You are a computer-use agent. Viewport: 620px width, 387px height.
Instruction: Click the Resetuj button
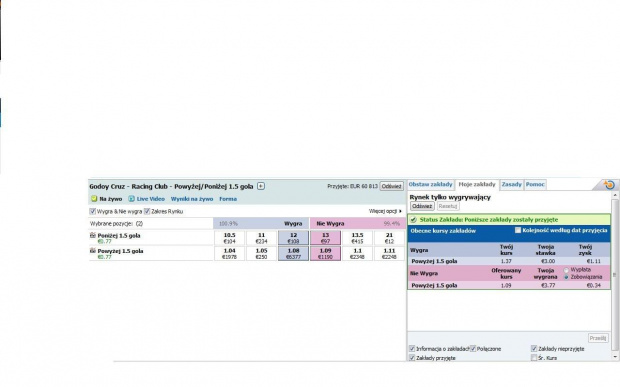(x=448, y=206)
